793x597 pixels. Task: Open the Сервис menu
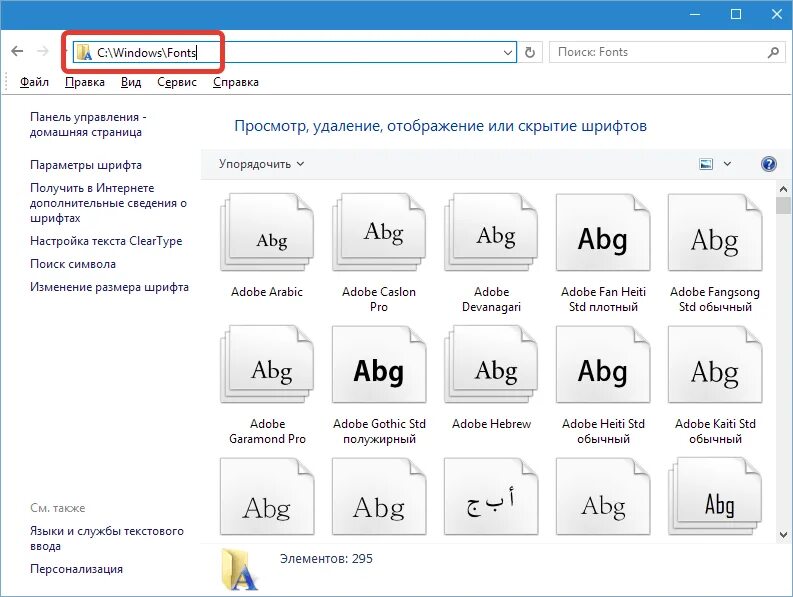point(177,82)
